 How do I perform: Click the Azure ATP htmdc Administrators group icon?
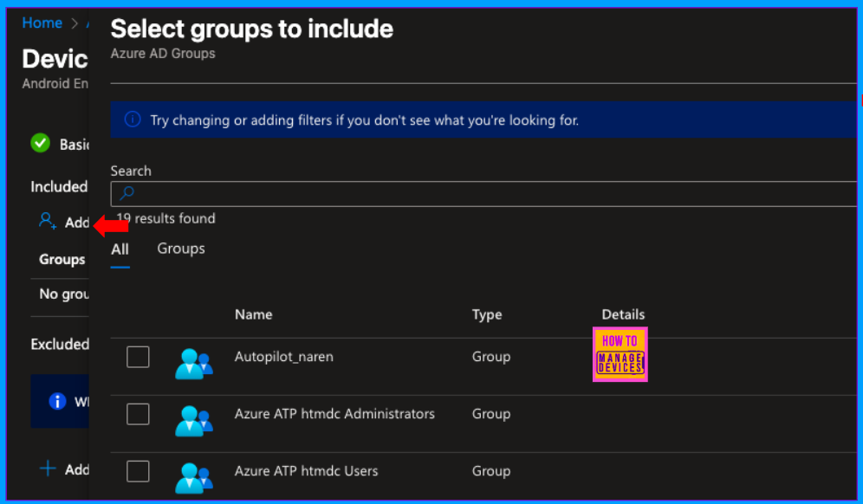[x=194, y=421]
